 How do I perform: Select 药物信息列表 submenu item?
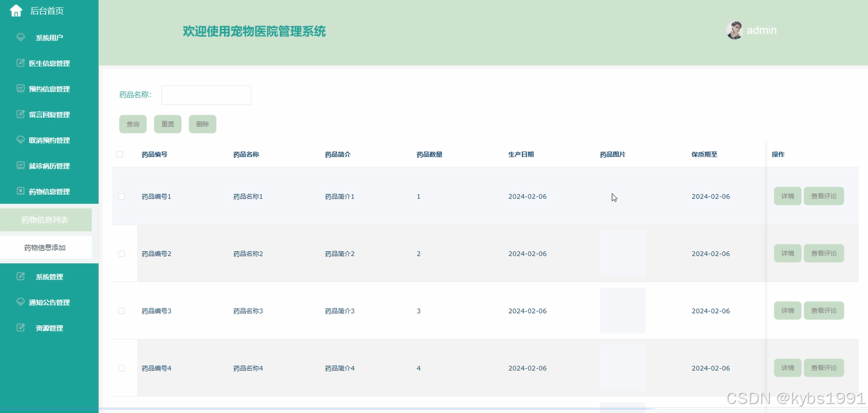click(46, 220)
